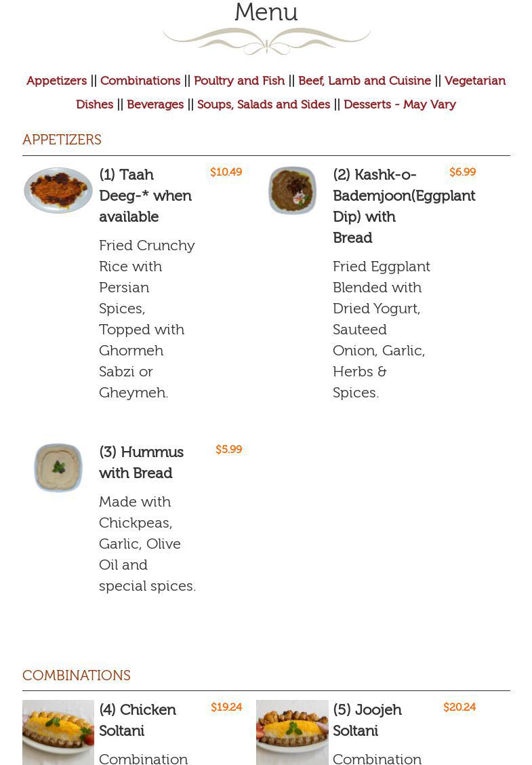The image size is (532, 765).
Task: Click the Taah Deeg dish photo
Action: 58,191
